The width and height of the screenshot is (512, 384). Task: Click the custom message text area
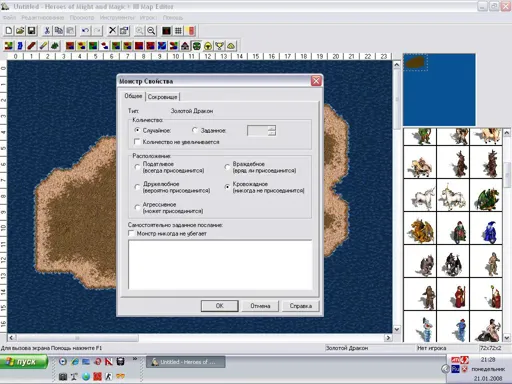(220, 265)
